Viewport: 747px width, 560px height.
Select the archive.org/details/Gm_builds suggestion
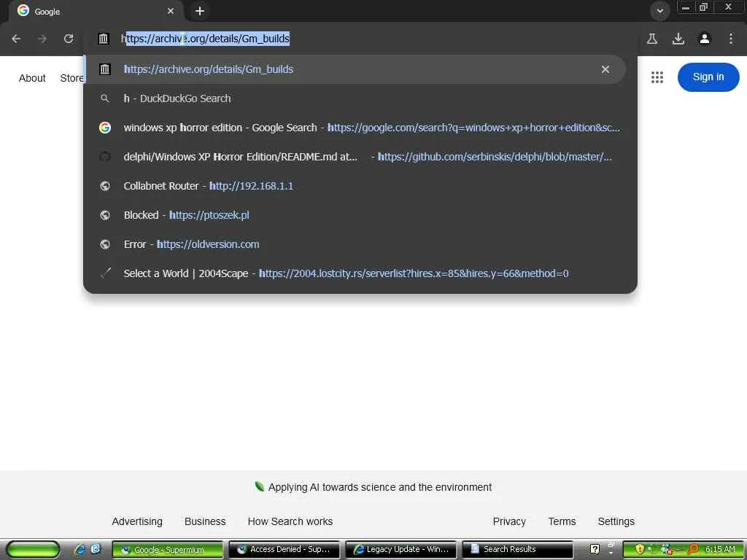pos(355,69)
